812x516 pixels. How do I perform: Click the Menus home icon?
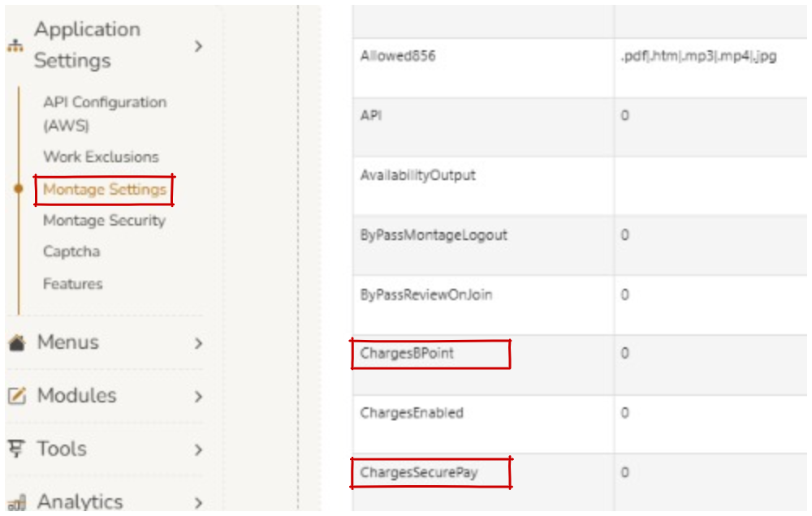tap(16, 343)
